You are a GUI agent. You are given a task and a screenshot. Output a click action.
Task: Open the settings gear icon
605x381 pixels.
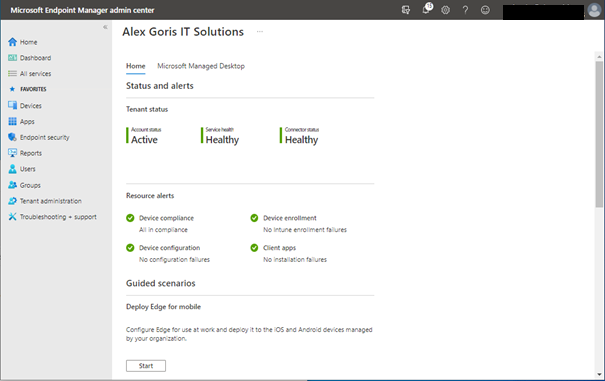tap(446, 10)
